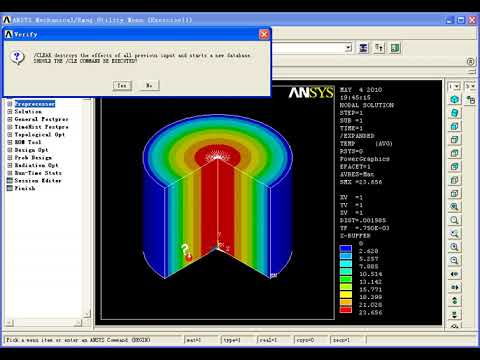Click the blue legend color box
Viewport: 480px width, 360px height.
[x=346, y=249]
